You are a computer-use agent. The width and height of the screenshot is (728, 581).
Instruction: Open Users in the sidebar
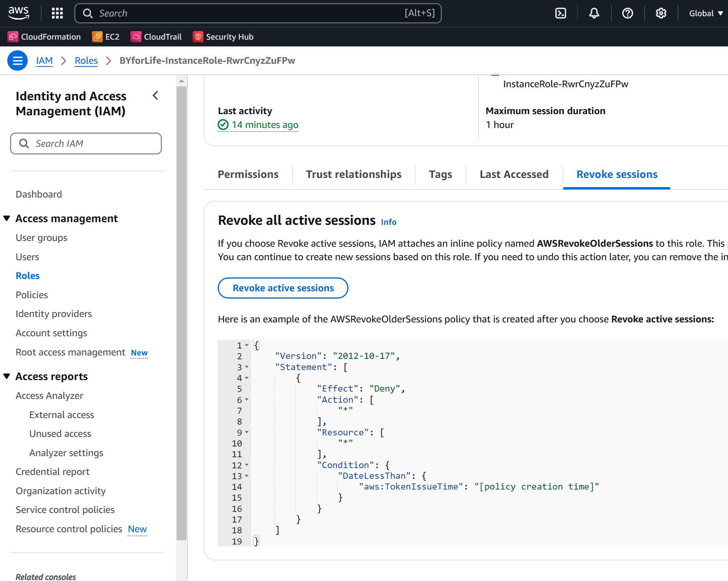tap(27, 257)
